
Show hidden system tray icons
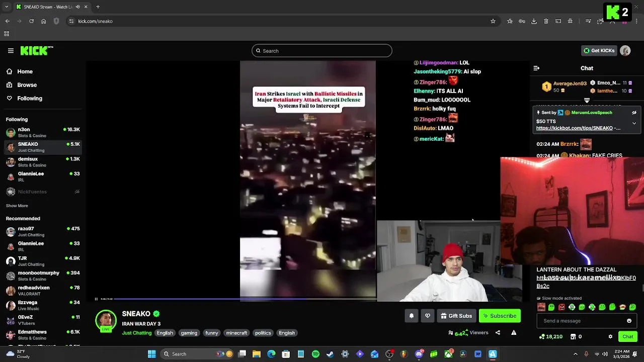(576, 354)
